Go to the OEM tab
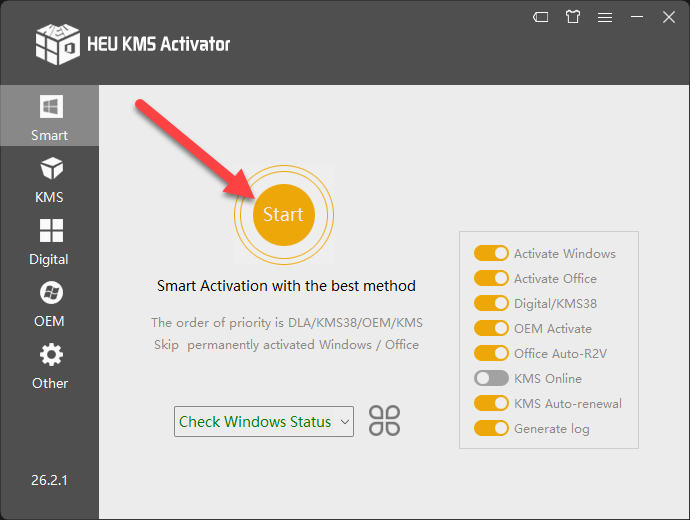Screen dimensions: 690x520 pyautogui.click(x=49, y=304)
